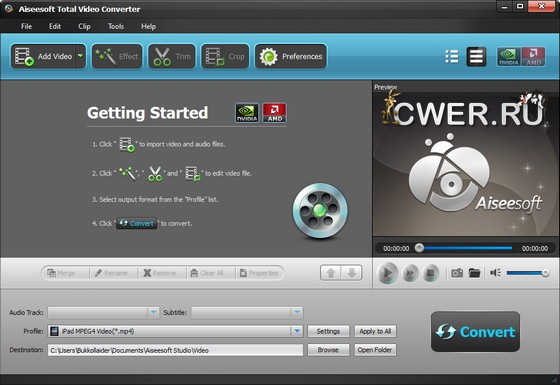Browse for a destination folder
560x385 pixels.
[x=328, y=350]
